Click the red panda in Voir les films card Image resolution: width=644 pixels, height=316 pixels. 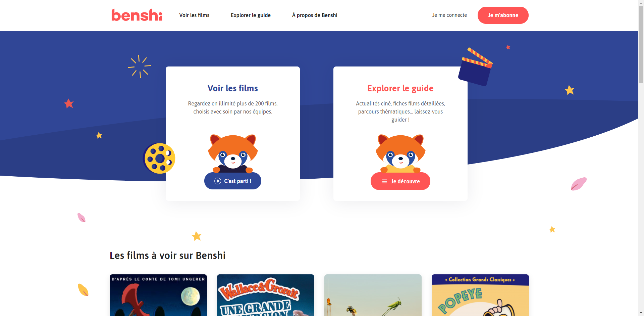click(x=233, y=153)
